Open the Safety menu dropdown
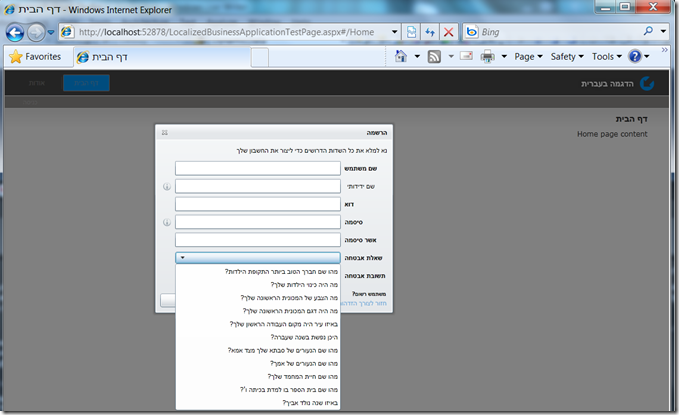The image size is (679, 415). [567, 57]
